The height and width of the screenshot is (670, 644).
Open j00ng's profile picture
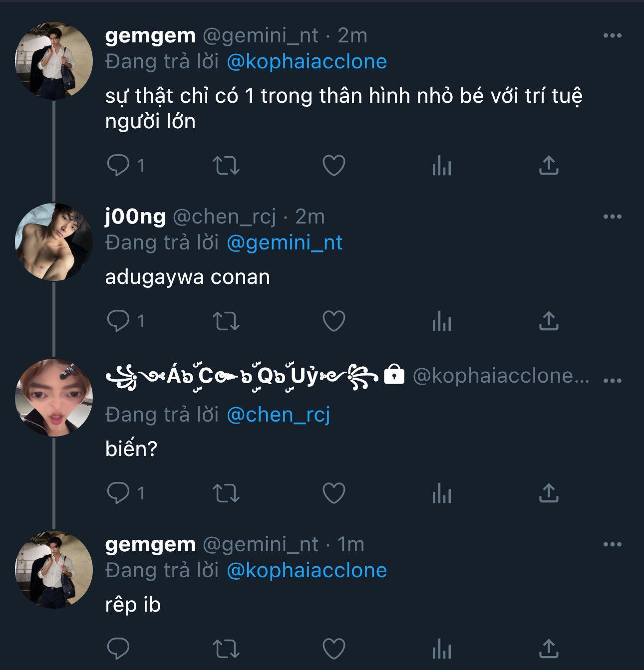pos(54,242)
